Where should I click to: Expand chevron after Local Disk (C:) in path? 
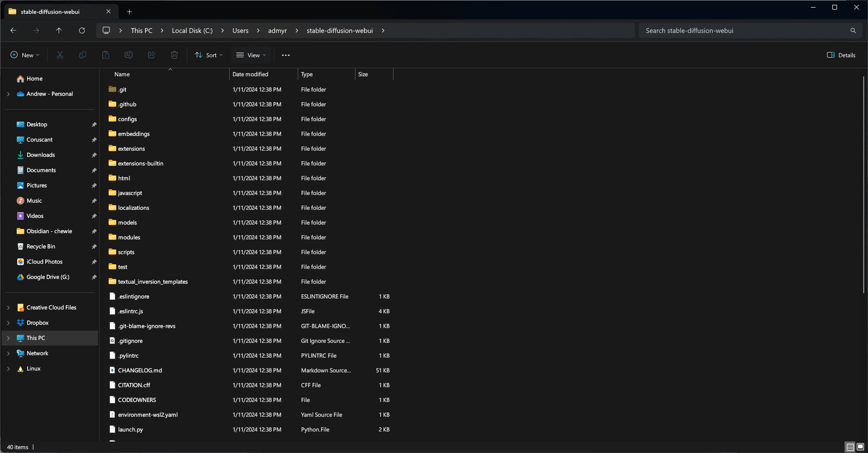[x=222, y=31]
